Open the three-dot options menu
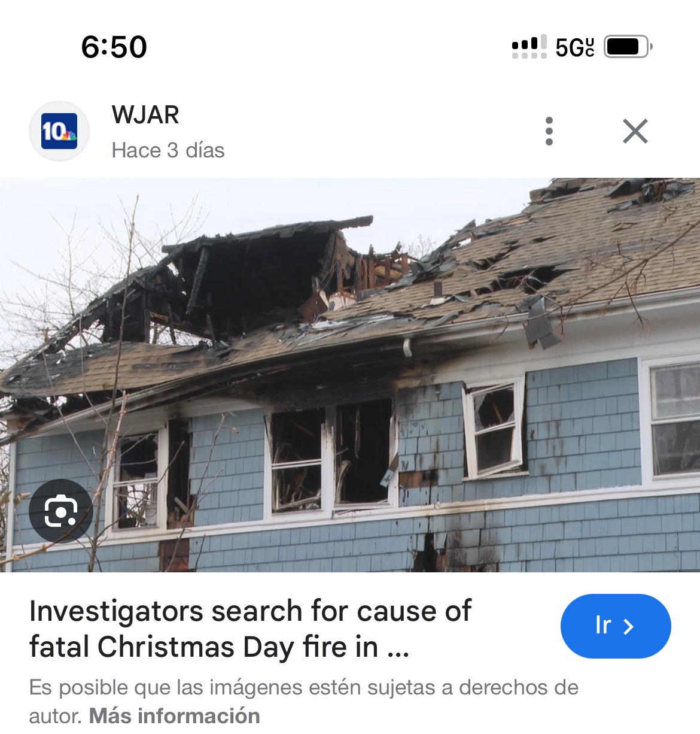This screenshot has height=734, width=700. [549, 131]
